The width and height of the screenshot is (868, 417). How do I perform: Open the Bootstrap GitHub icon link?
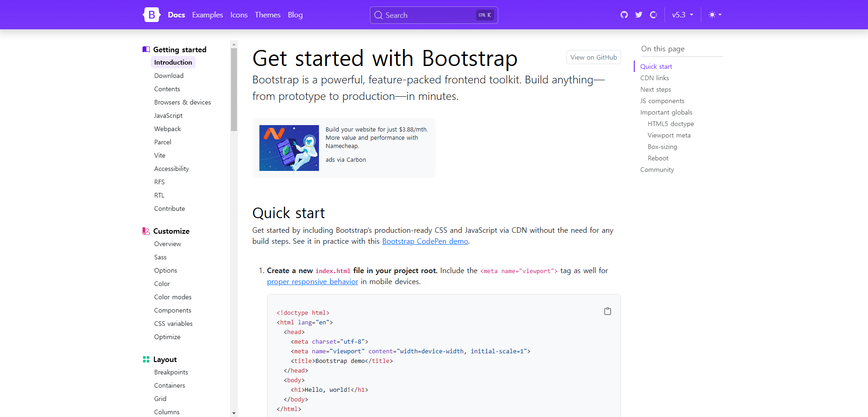(x=624, y=15)
